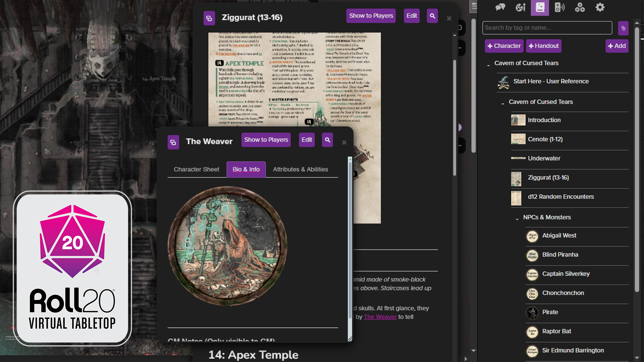Viewport: 644px width, 362px height.
Task: Collapse the NPCs & Monsters folder
Action: (517, 218)
